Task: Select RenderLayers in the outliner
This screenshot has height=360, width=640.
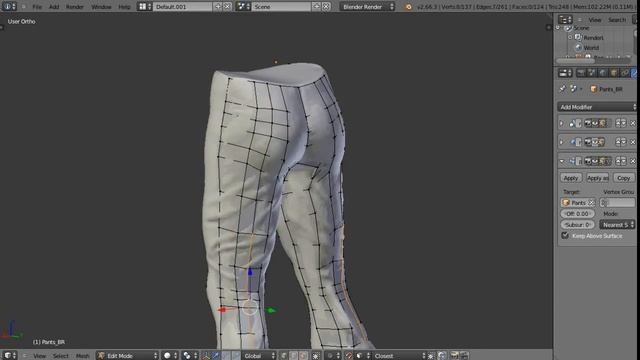Action: coord(593,38)
